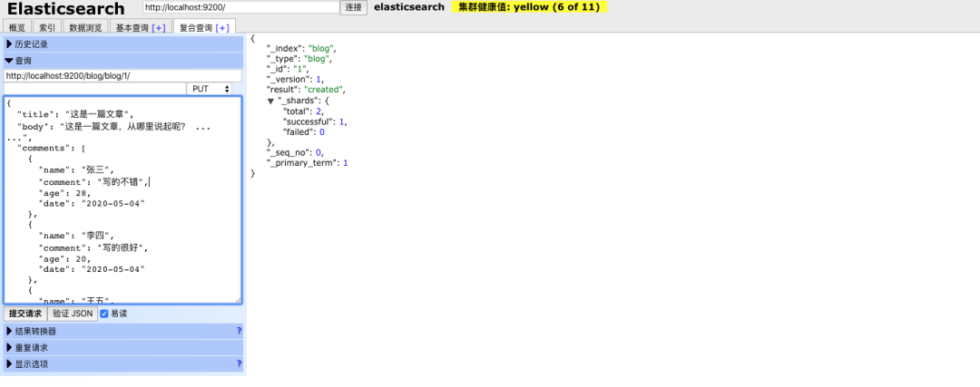
Task: Open help icon for 显示选项
Action: click(239, 363)
